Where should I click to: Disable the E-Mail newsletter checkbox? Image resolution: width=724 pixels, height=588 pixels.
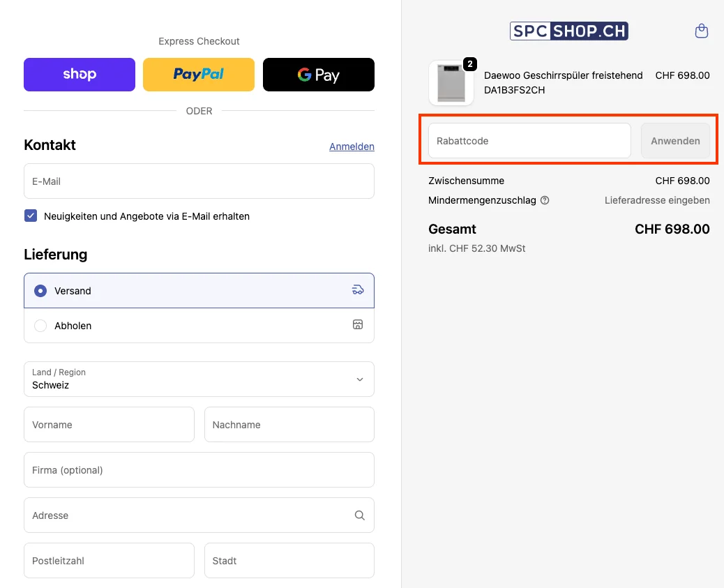click(31, 216)
